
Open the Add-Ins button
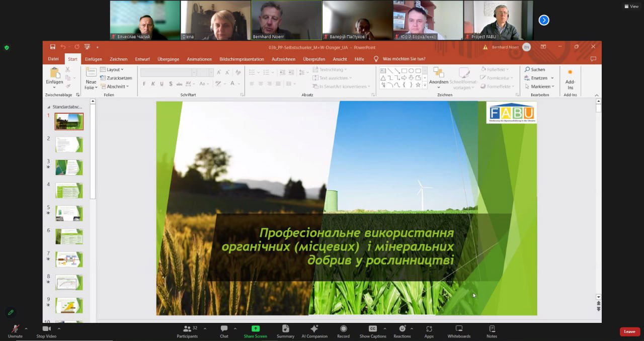point(570,79)
